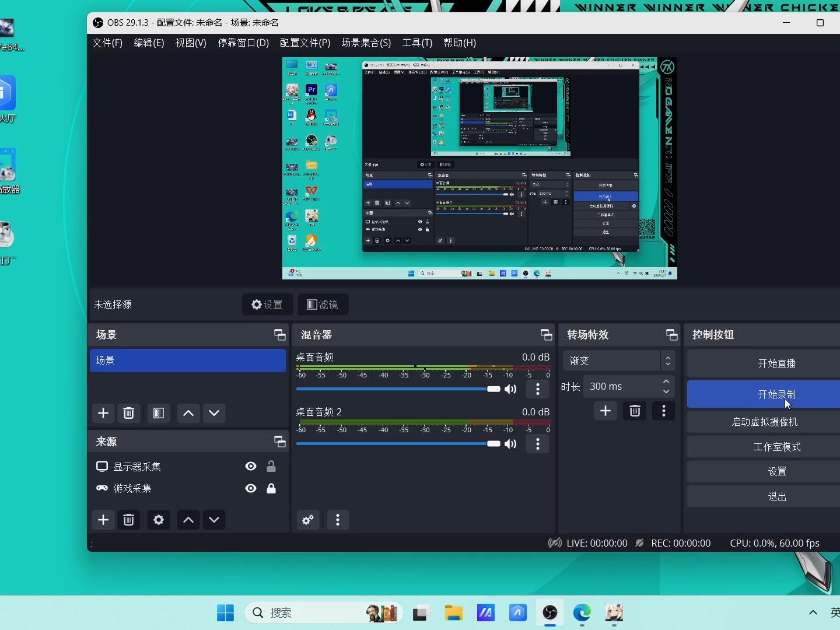The width and height of the screenshot is (840, 630).
Task: Adjust the 桌面音频 2 volume slider
Action: (398, 444)
